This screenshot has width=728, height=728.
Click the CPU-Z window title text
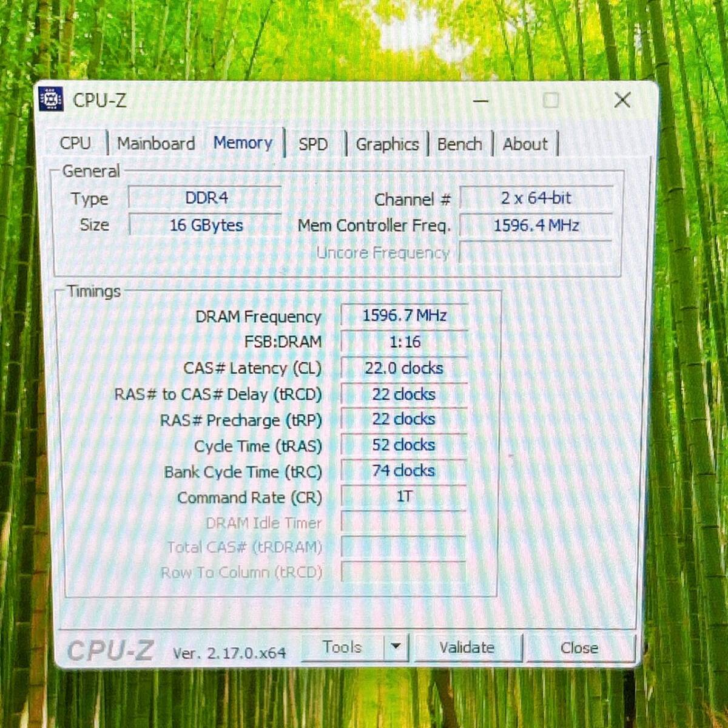99,100
